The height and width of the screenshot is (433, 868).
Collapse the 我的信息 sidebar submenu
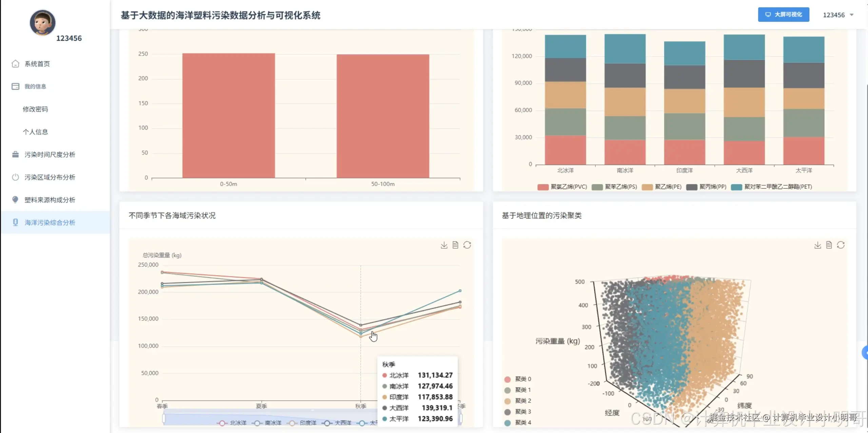35,86
